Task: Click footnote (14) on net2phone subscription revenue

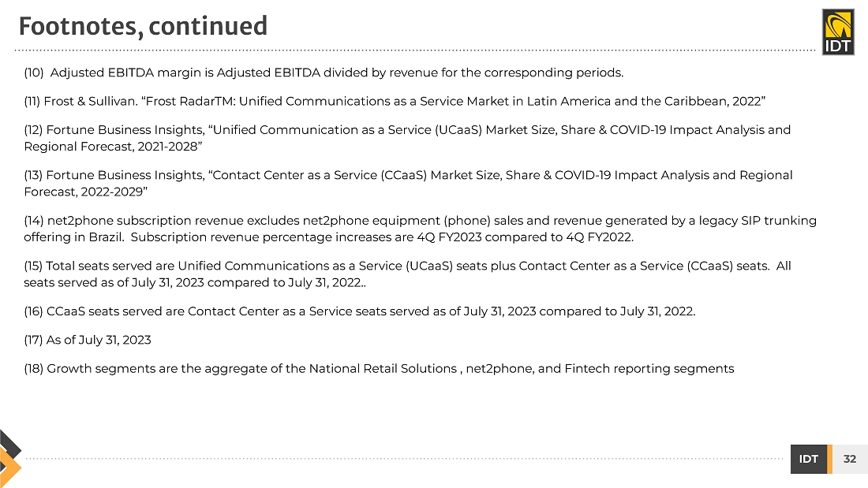Action: pyautogui.click(x=420, y=221)
